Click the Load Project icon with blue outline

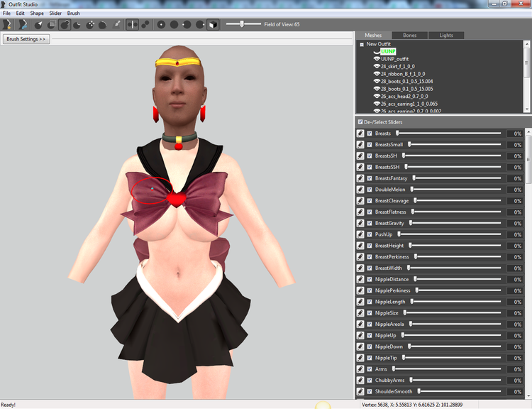[23, 24]
